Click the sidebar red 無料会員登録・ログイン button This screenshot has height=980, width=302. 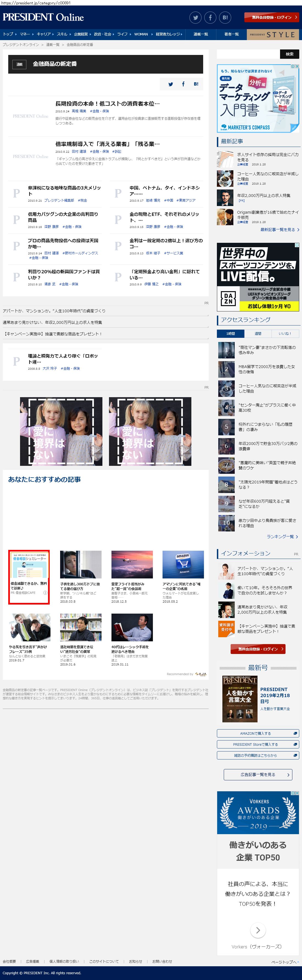(258, 649)
